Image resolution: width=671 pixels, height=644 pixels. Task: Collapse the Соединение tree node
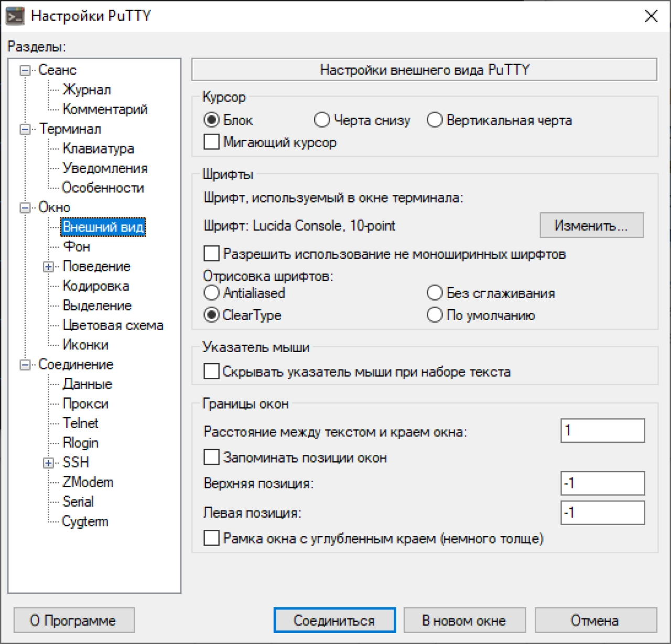[25, 365]
